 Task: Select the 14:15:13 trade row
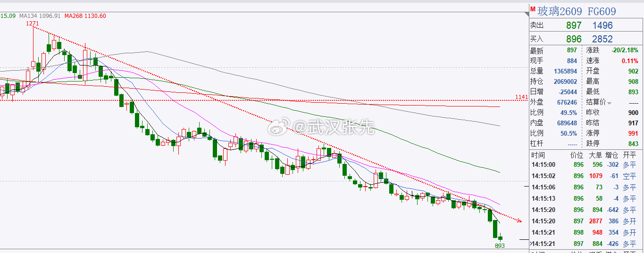pyautogui.click(x=586, y=198)
